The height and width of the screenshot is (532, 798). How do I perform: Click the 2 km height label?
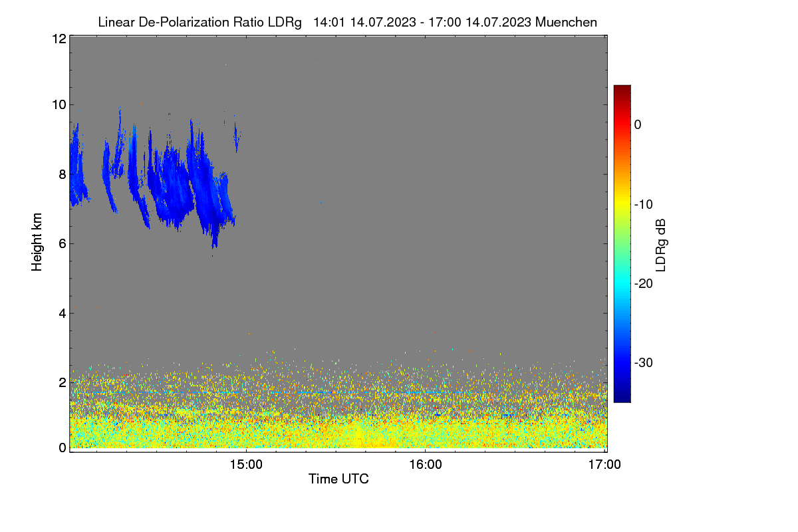[62, 382]
